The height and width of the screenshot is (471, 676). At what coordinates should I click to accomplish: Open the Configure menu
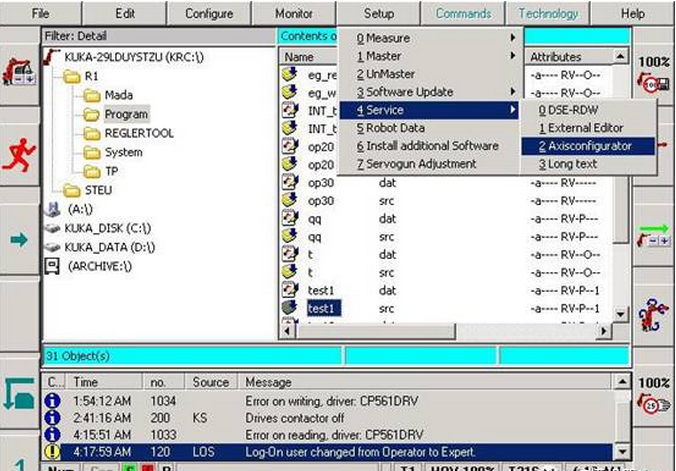(209, 13)
